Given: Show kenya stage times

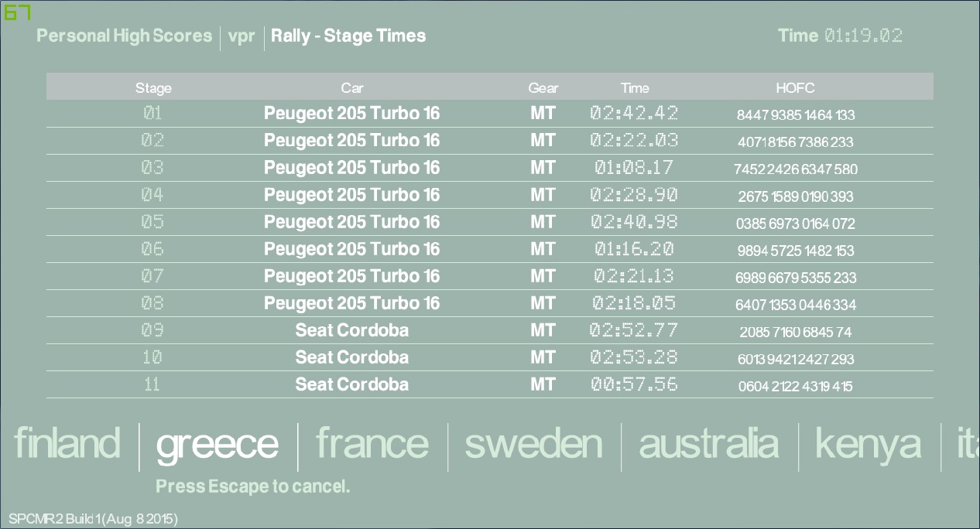Looking at the screenshot, I should point(868,444).
